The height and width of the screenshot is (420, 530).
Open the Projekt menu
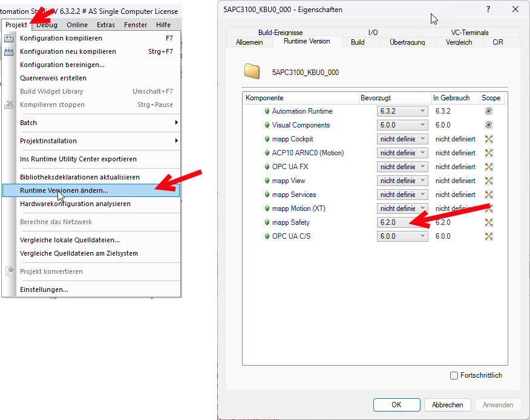pos(16,25)
